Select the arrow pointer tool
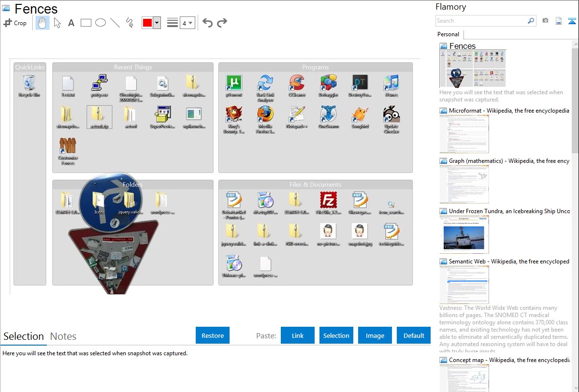Viewport: 579px width, 392px height. pyautogui.click(x=57, y=23)
